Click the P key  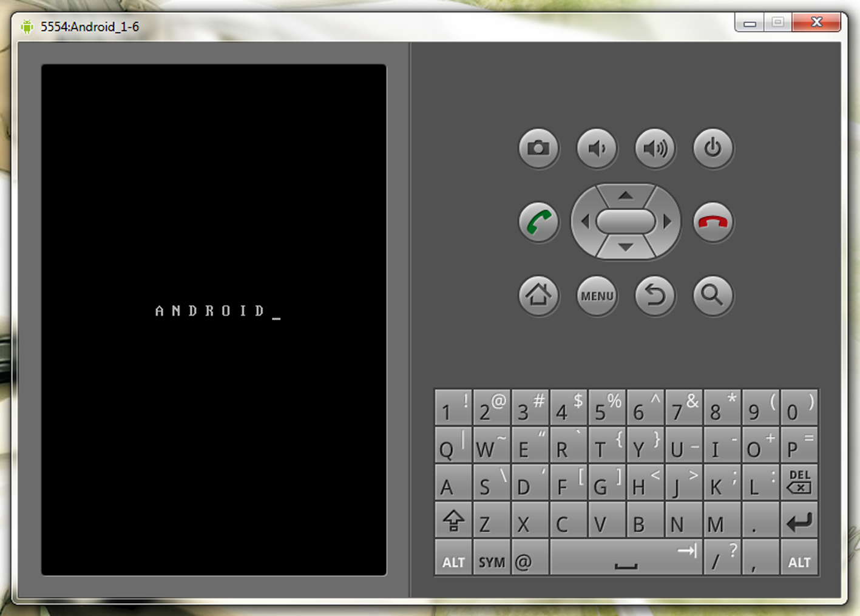[799, 445]
